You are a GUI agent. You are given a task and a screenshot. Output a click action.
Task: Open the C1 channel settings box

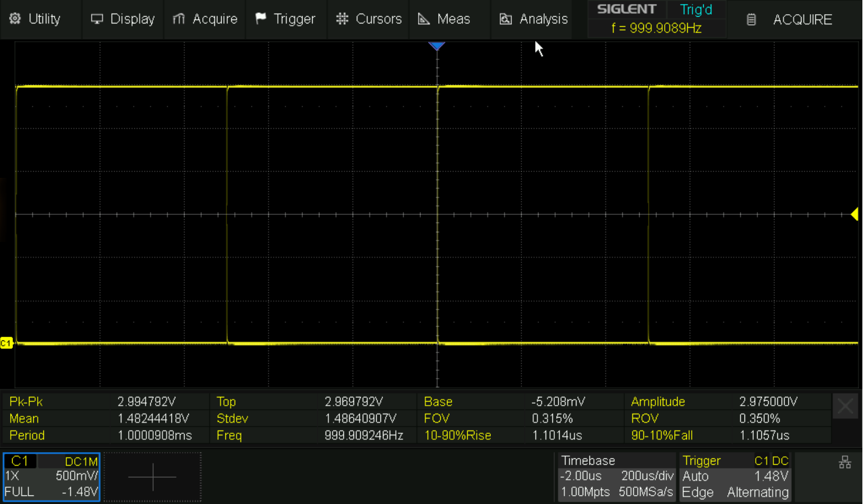pos(51,476)
